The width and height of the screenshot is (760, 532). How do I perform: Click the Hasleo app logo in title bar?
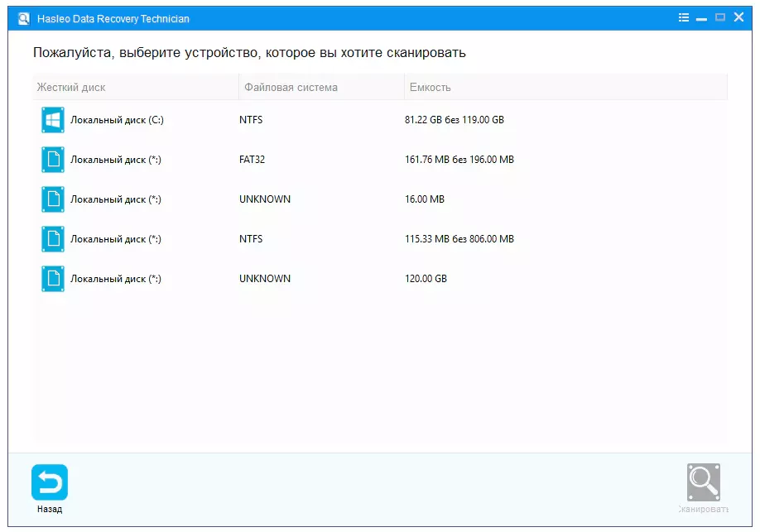(24, 19)
